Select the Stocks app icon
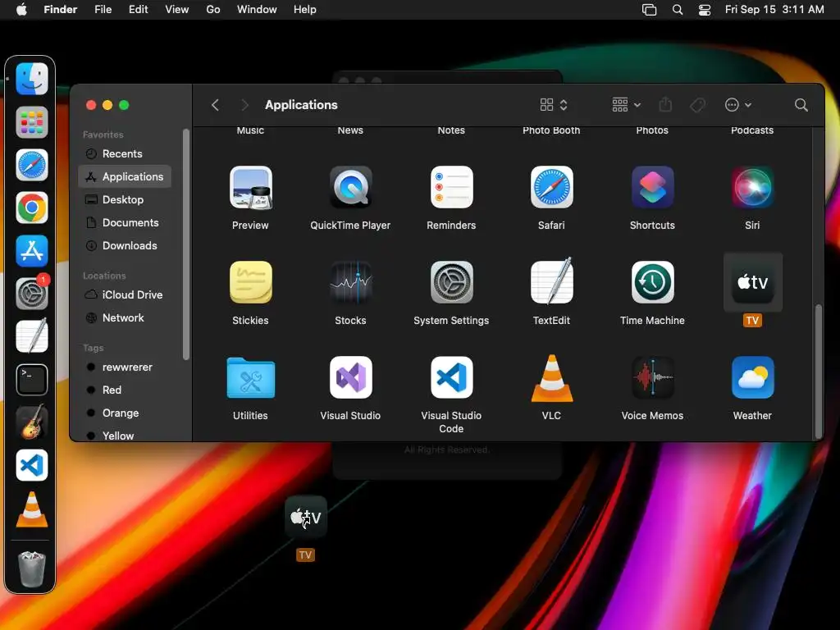This screenshot has width=840, height=630. [351, 282]
